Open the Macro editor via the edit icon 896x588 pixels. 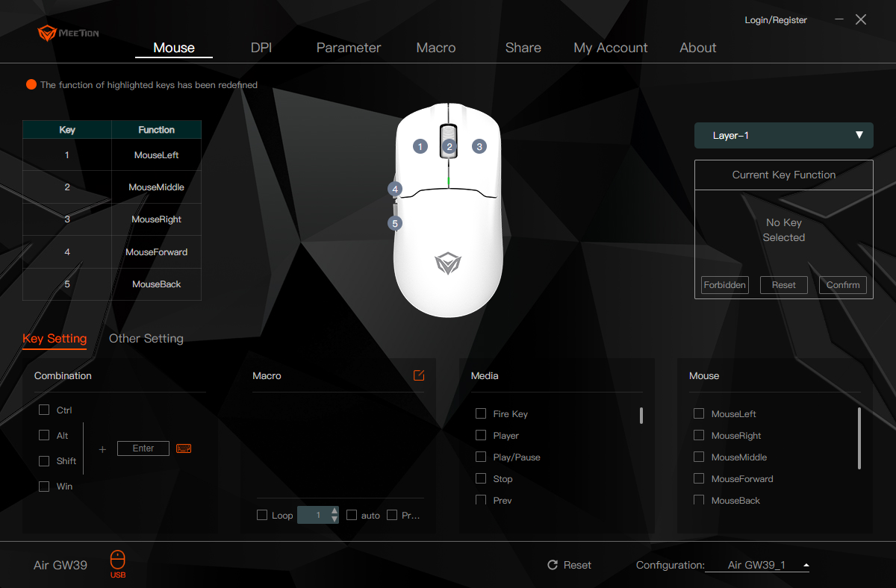click(x=419, y=375)
